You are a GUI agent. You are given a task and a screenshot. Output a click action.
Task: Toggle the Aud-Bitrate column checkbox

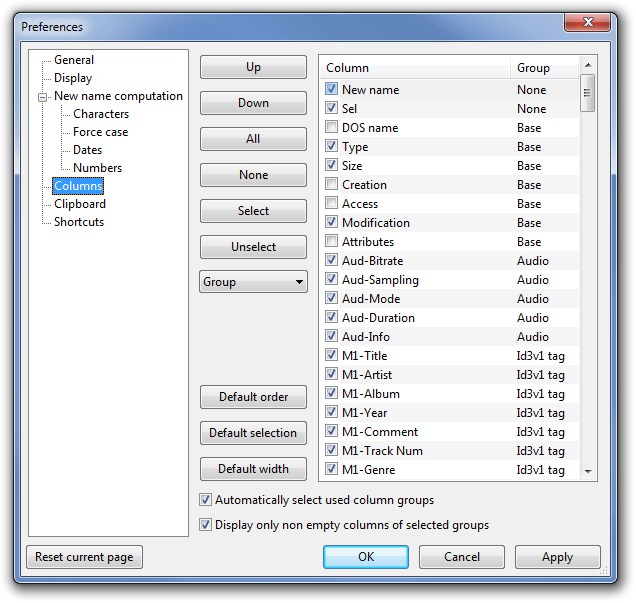tap(331, 260)
